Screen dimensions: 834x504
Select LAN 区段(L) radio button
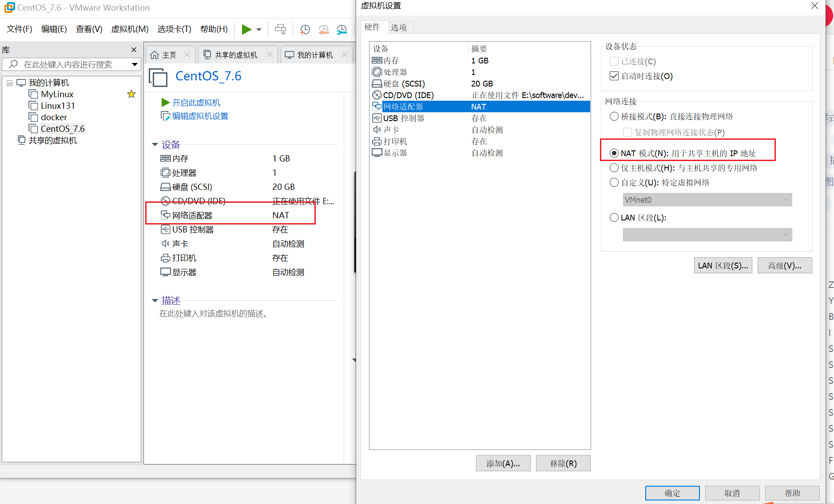(614, 217)
